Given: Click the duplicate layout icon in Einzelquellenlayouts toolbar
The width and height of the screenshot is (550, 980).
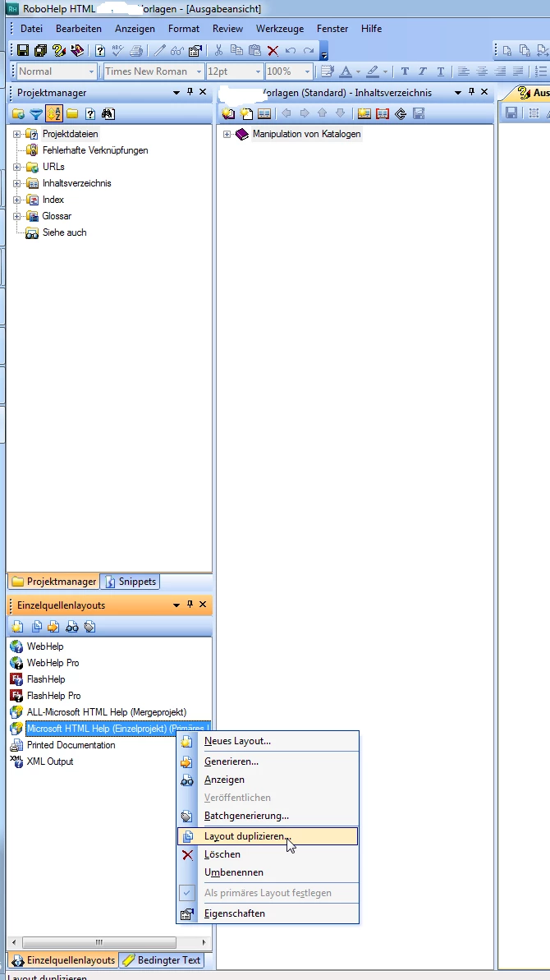Looking at the screenshot, I should pyautogui.click(x=36, y=626).
